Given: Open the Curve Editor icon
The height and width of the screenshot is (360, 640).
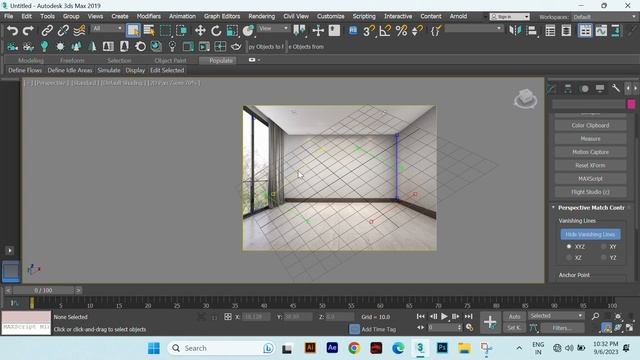Looking at the screenshot, I should tap(601, 31).
